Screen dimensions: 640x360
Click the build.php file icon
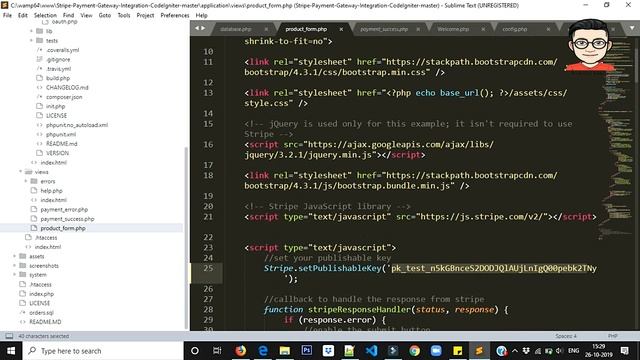click(x=40, y=78)
